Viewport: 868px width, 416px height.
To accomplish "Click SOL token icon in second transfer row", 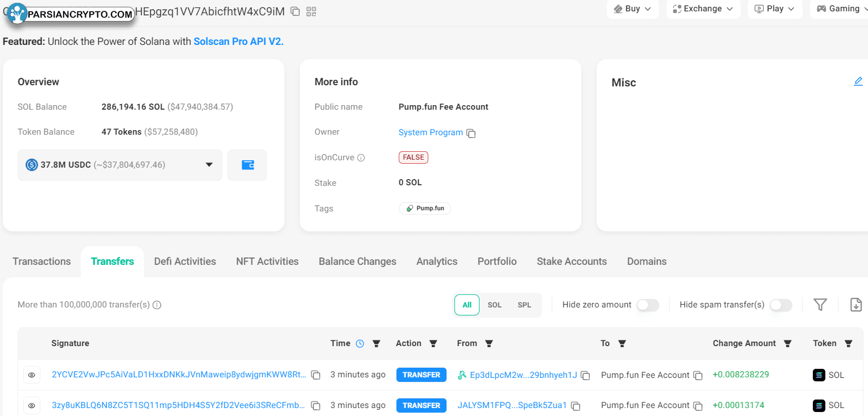I will pos(819,406).
